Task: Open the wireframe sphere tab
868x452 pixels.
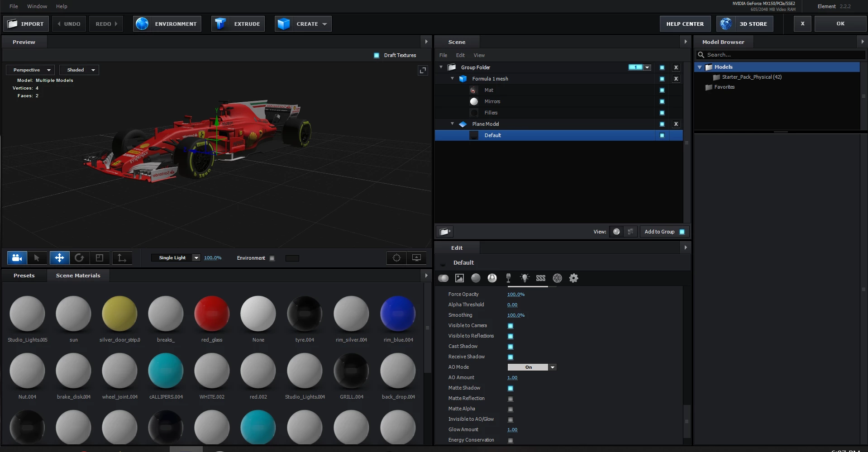Action: pos(558,278)
